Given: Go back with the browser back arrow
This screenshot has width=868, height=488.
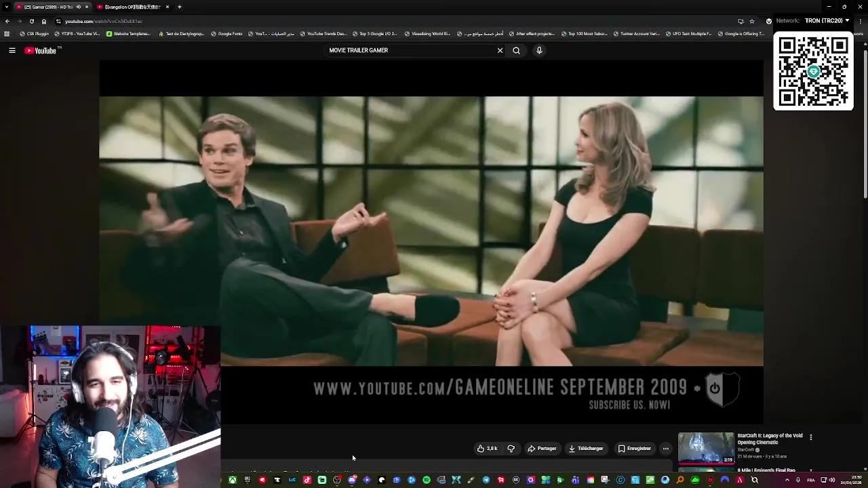Looking at the screenshot, I should click(x=7, y=21).
